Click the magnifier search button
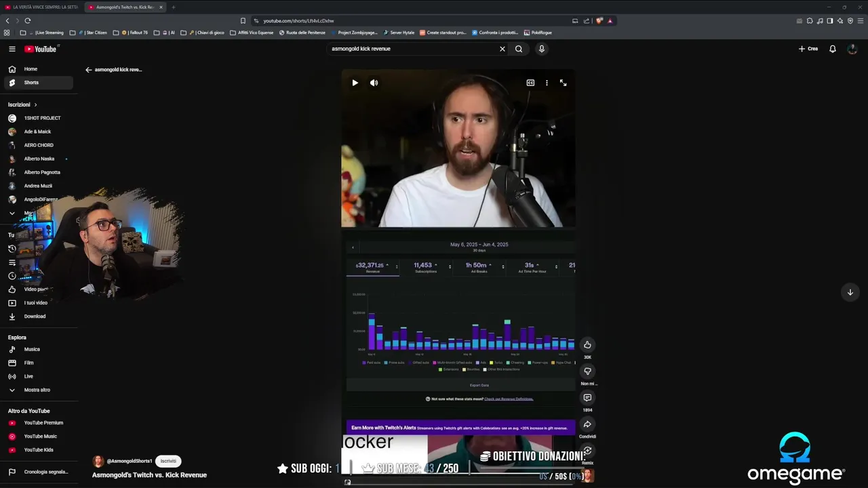The width and height of the screenshot is (868, 488). 519,49
